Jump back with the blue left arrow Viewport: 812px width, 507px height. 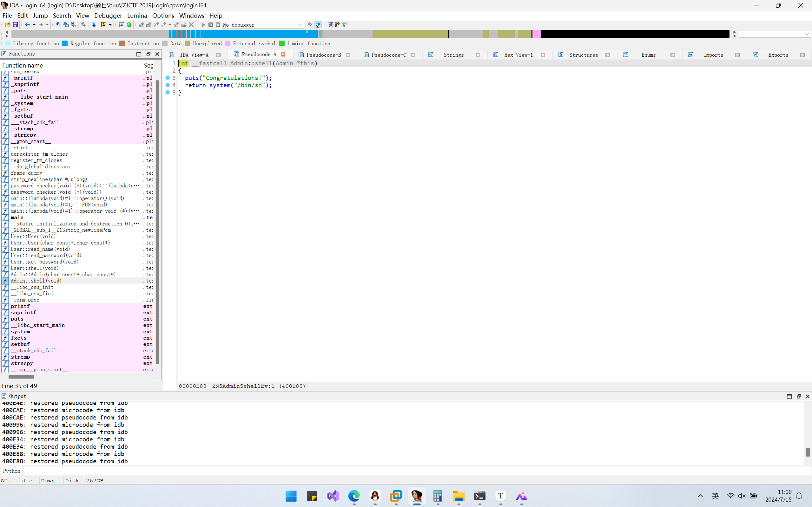pos(28,25)
